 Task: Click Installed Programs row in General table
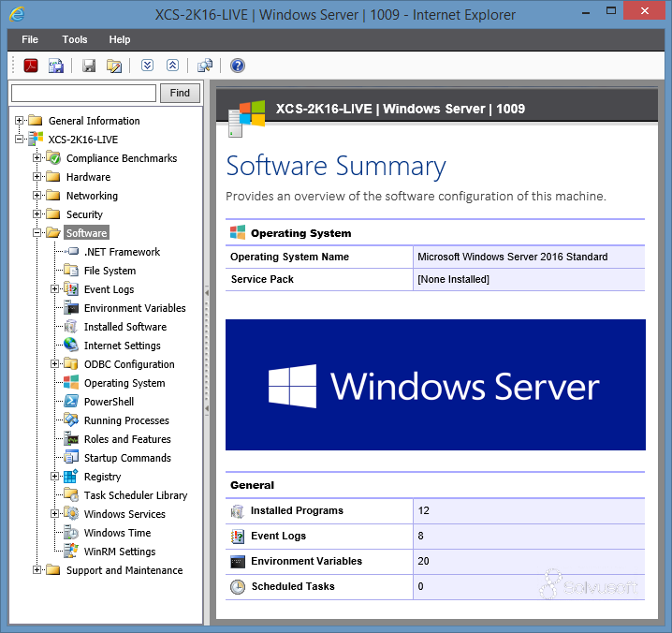pos(435,510)
